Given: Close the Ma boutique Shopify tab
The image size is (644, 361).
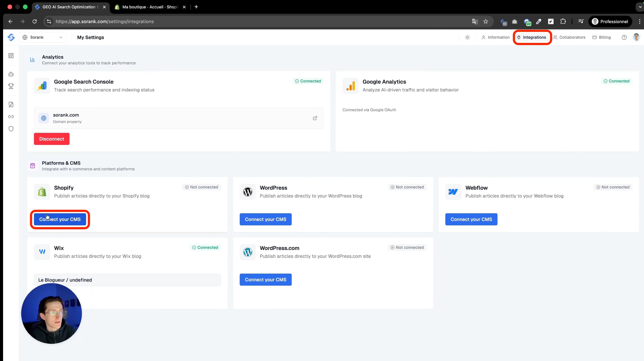Looking at the screenshot, I should coord(184,7).
